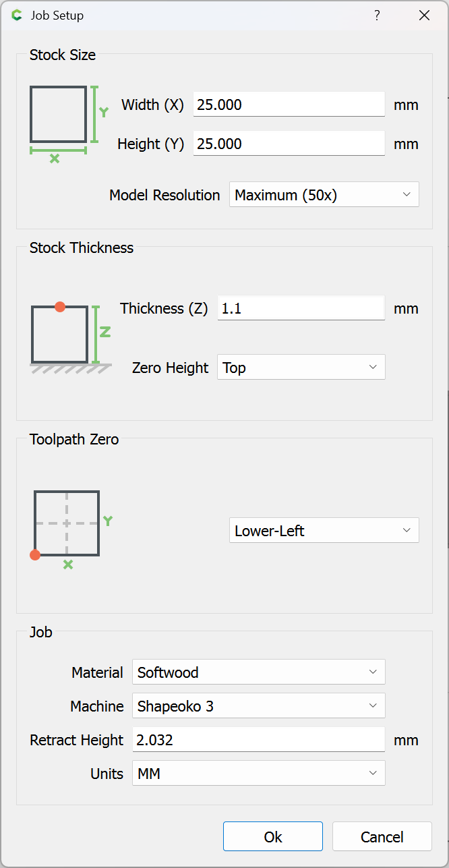
Task: Click the Retract Height input field
Action: click(x=259, y=740)
